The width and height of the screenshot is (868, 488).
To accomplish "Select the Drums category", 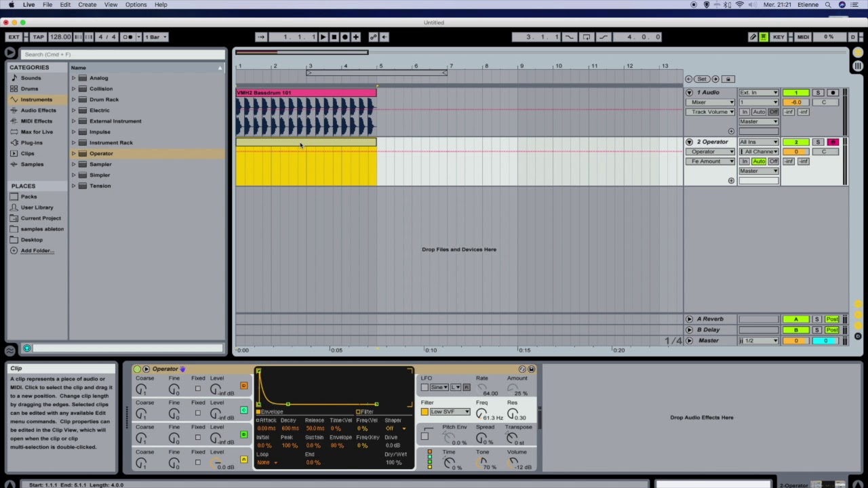I will pos(29,89).
